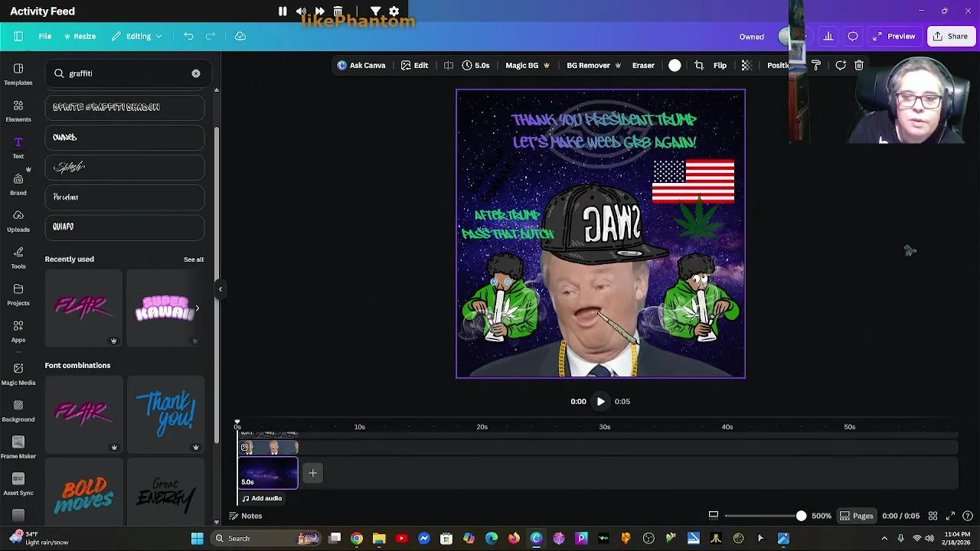980x551 pixels.
Task: Select the 5.0s page thumbnail in timeline
Action: (268, 472)
